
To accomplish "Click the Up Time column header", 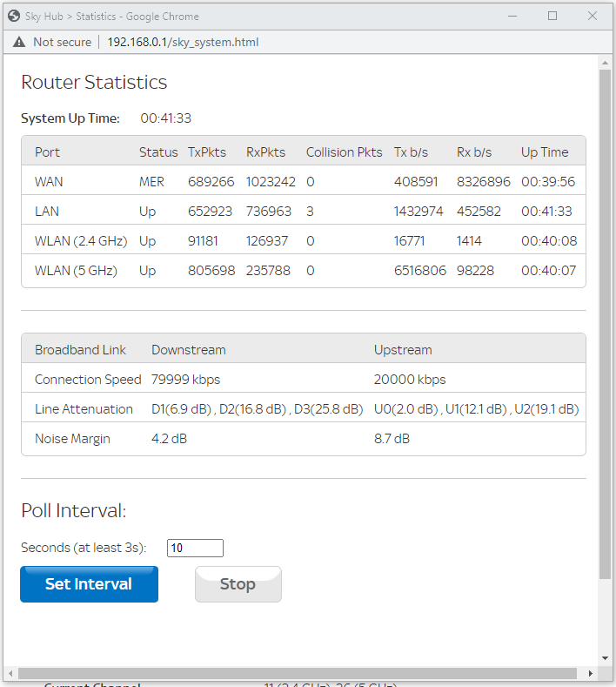I will pyautogui.click(x=545, y=152).
